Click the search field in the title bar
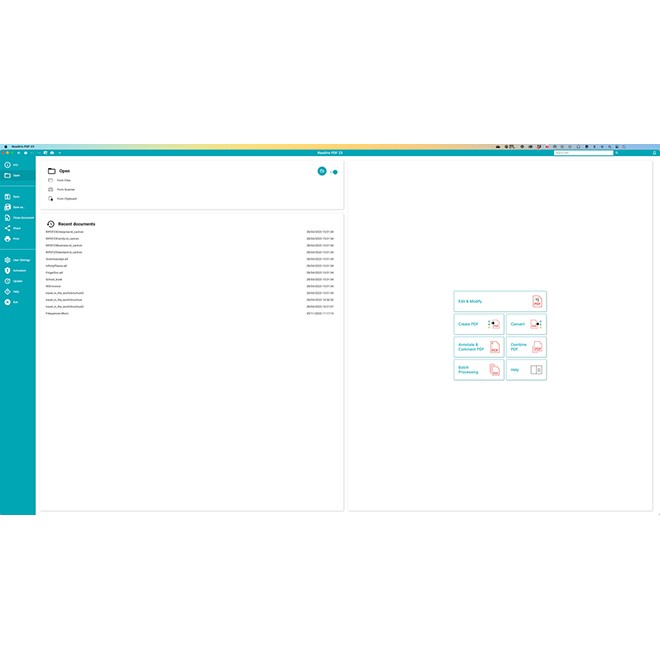Screen dimensions: 660x660 (x=583, y=153)
